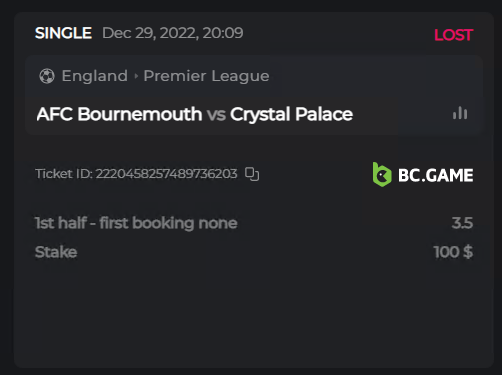This screenshot has height=375, width=502.
Task: Select AFC Bournemouth team name
Action: tap(119, 114)
